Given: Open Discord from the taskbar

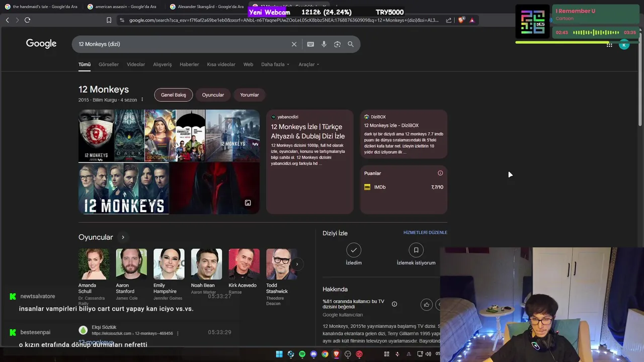Looking at the screenshot, I should coord(313,354).
